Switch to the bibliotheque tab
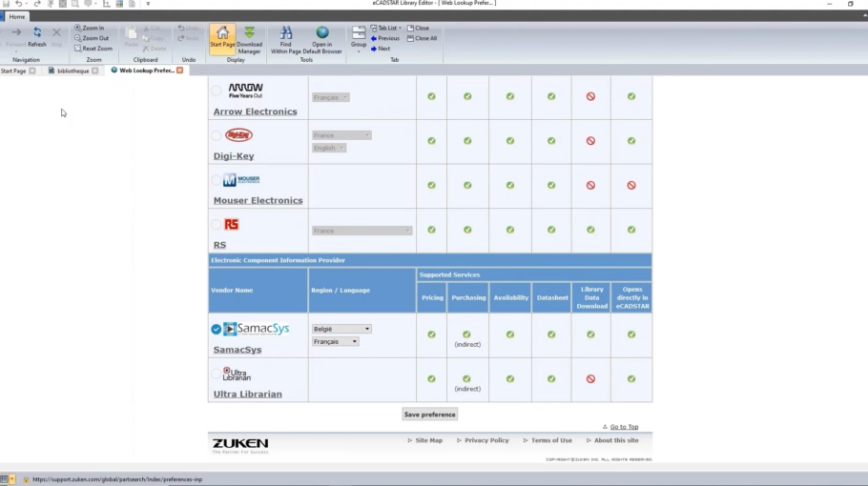 pos(72,71)
